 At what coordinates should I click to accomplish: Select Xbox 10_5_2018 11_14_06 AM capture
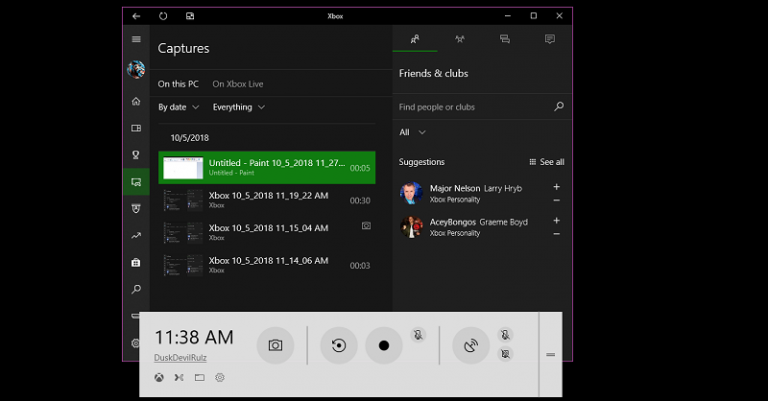pos(267,265)
